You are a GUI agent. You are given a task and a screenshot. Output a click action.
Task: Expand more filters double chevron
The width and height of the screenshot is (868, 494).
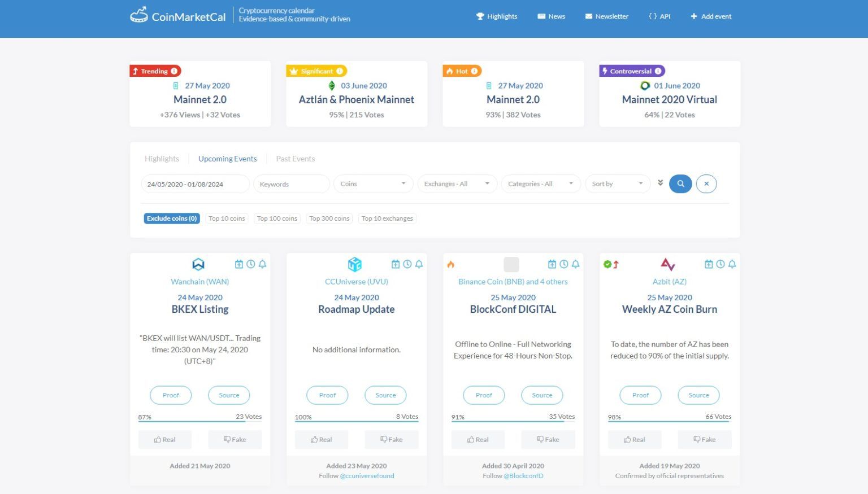[x=660, y=183]
